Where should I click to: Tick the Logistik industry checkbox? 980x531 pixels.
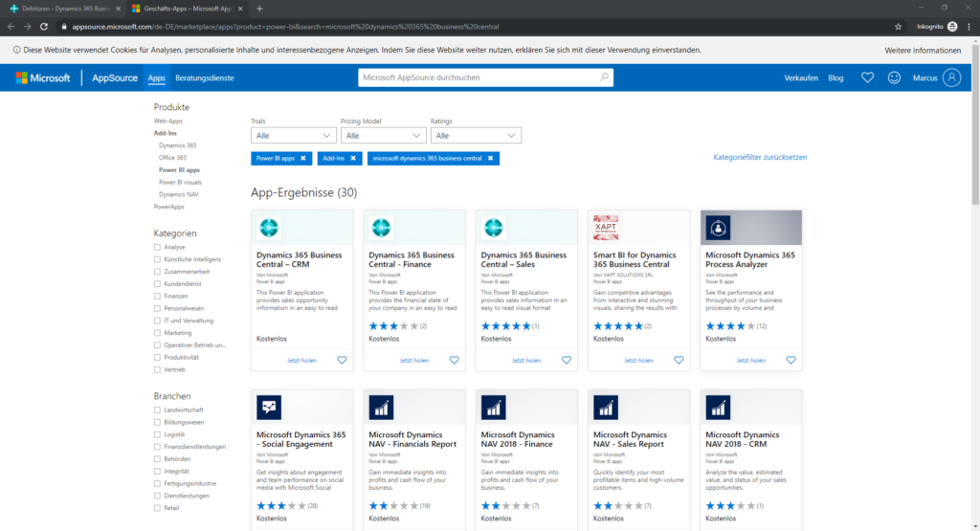click(157, 434)
